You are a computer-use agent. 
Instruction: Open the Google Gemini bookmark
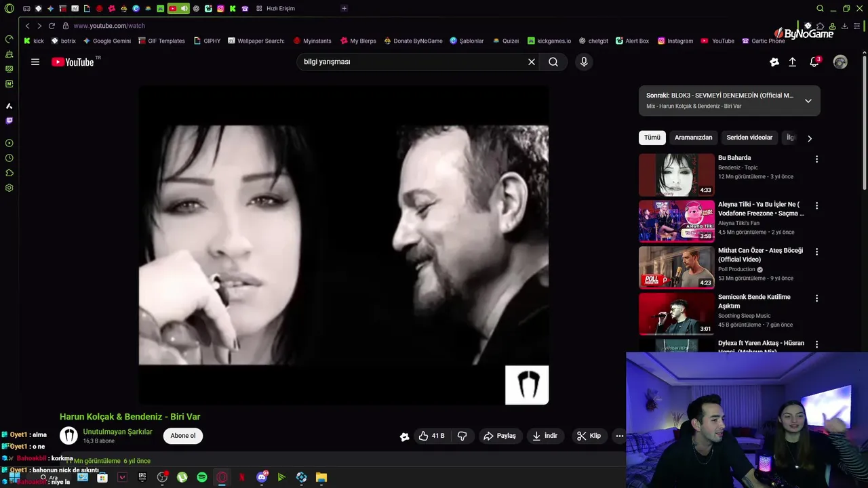[107, 41]
